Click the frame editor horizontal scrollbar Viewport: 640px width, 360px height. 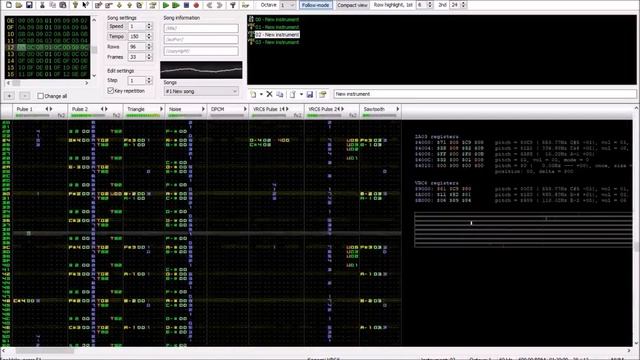coord(47,83)
